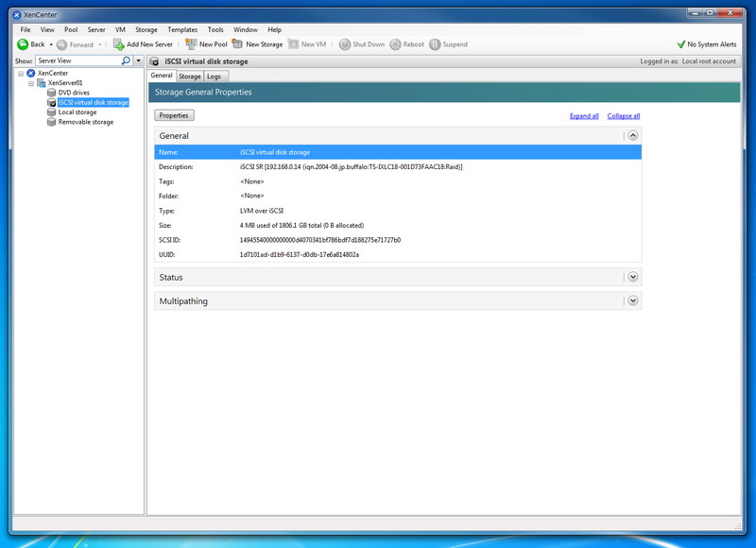Click the Server View search input field
The image size is (756, 548).
pyautogui.click(x=78, y=60)
